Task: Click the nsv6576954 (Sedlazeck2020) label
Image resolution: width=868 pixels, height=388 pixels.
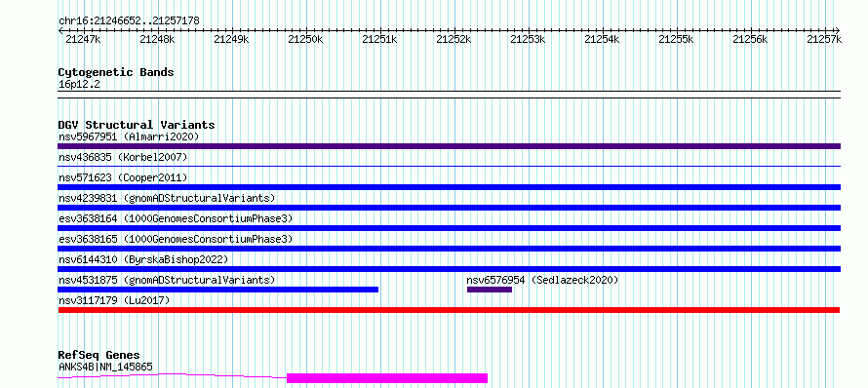Action: (x=542, y=280)
